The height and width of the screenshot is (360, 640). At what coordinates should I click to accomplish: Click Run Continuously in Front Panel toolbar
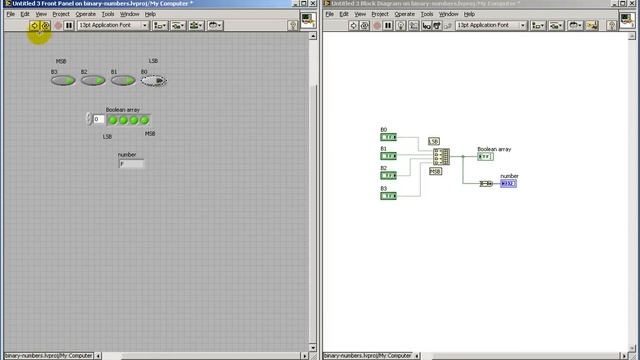coord(45,25)
